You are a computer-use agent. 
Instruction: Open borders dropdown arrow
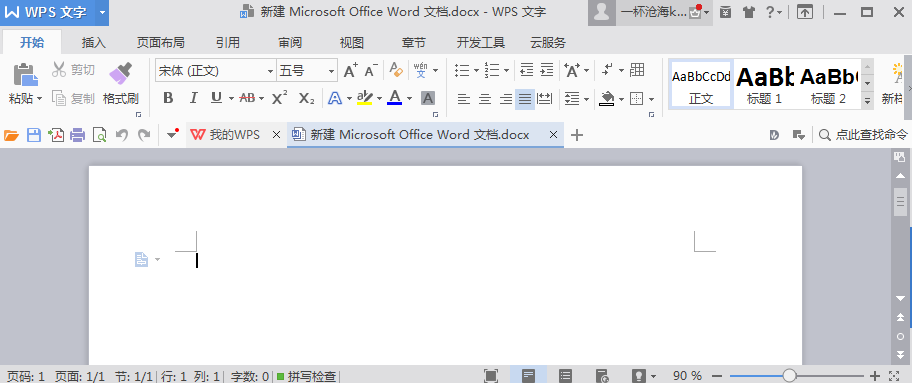(x=651, y=100)
